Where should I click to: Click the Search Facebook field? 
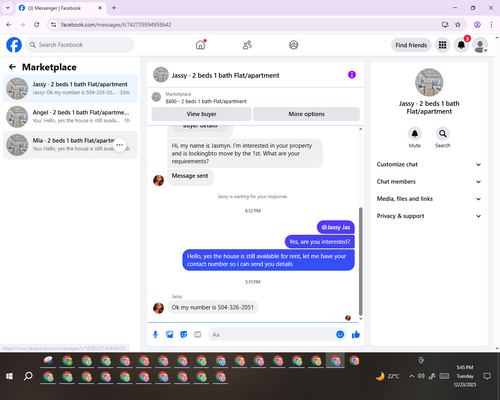80,45
